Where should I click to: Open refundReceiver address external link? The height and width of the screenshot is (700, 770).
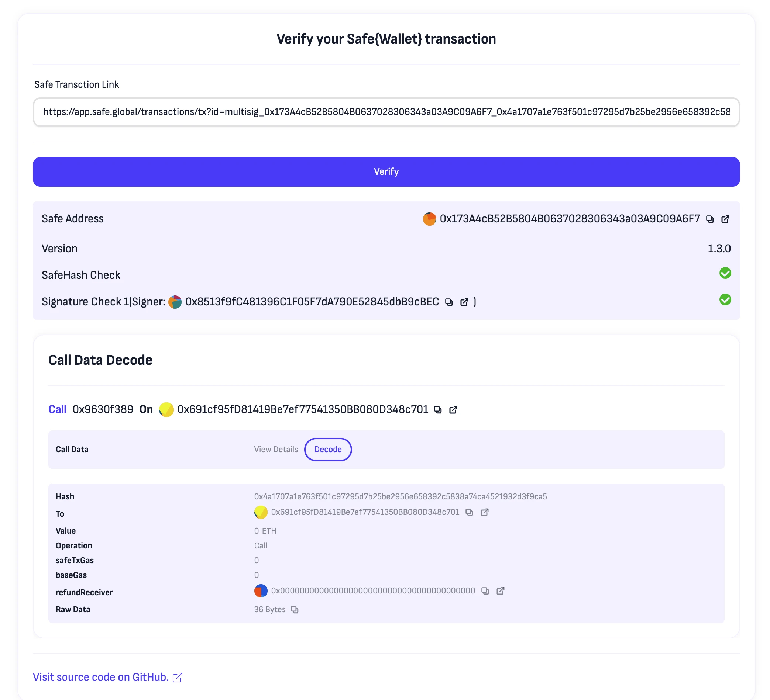(x=500, y=591)
